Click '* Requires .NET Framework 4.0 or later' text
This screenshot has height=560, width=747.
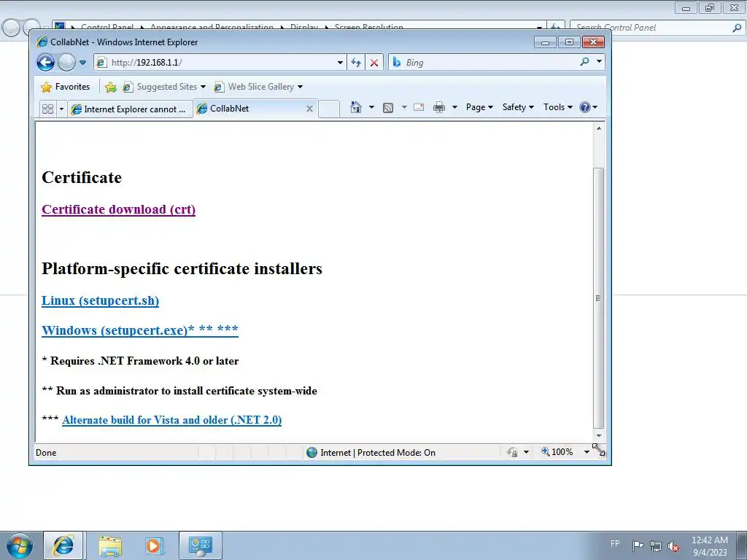pos(141,361)
